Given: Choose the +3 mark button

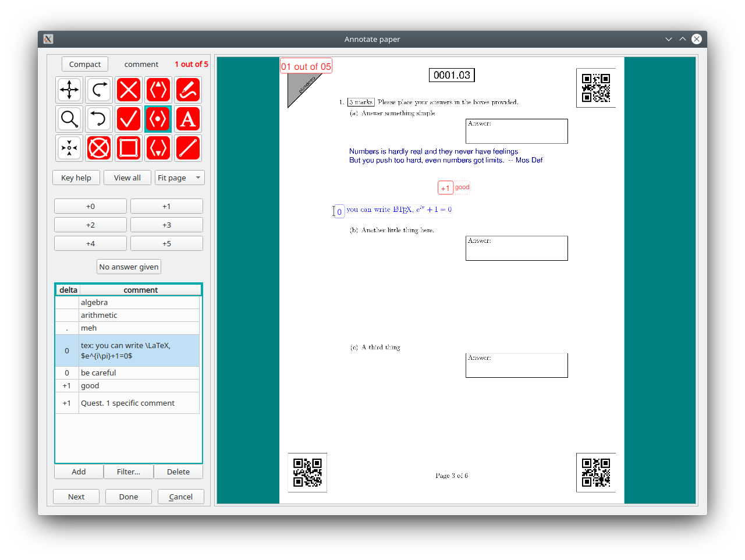Looking at the screenshot, I should [166, 225].
